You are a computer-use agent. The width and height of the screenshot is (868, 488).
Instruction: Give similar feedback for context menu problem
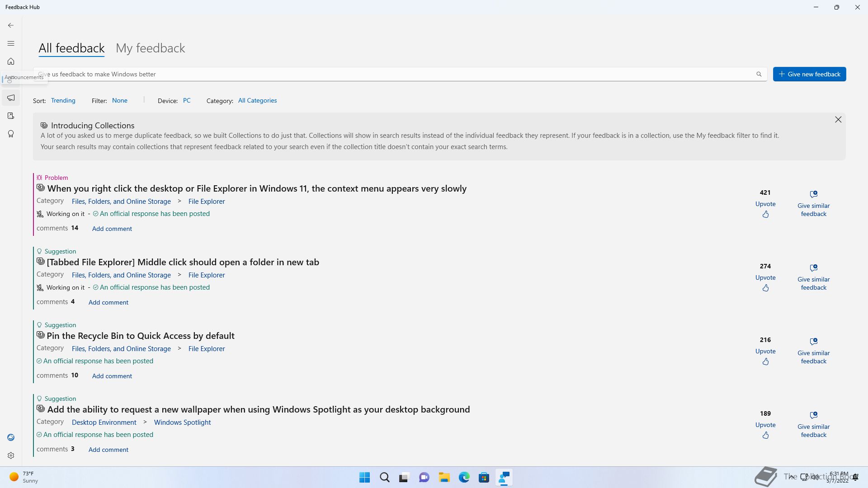pyautogui.click(x=814, y=204)
